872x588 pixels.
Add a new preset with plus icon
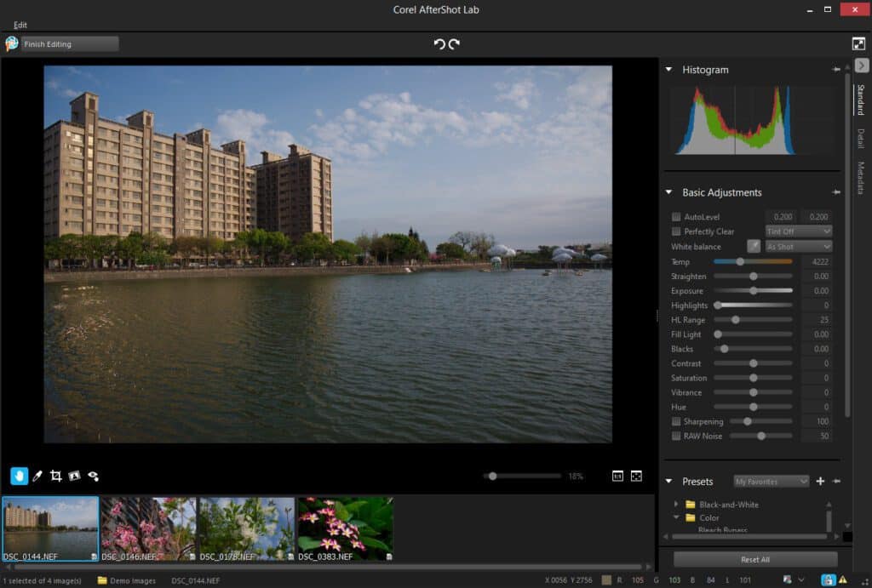820,482
